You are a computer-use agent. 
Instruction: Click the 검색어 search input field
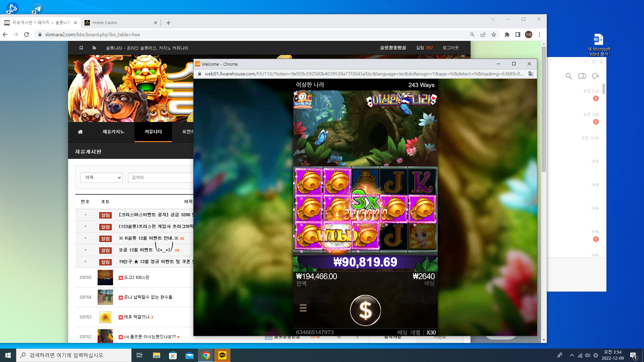(x=161, y=178)
